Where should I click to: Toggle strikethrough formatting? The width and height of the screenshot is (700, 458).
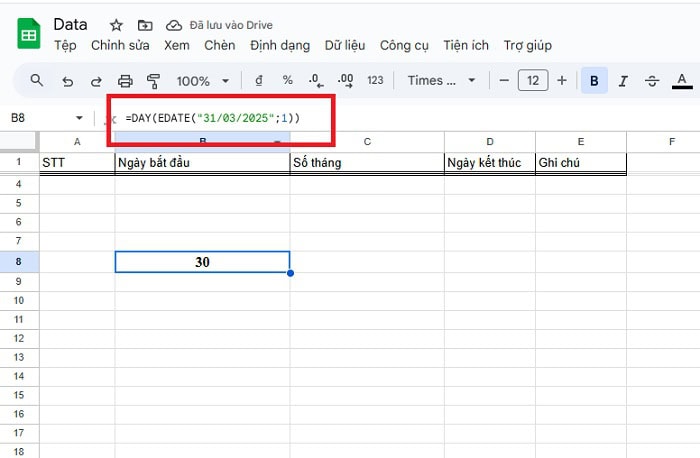[x=652, y=81]
